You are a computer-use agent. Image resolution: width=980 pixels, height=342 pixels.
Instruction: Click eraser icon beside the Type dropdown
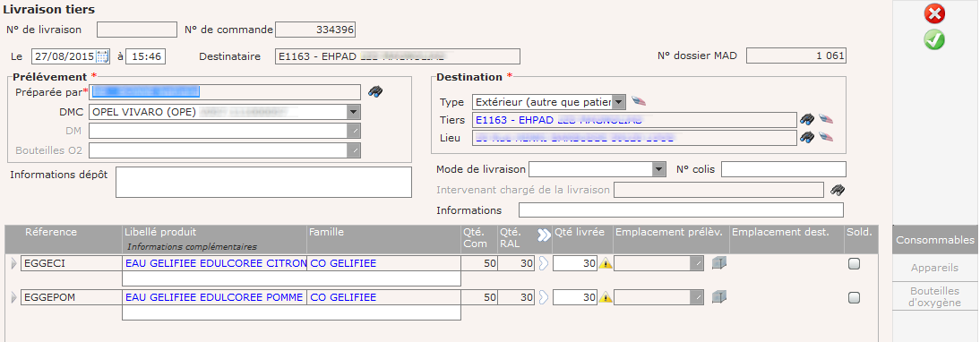click(x=638, y=101)
